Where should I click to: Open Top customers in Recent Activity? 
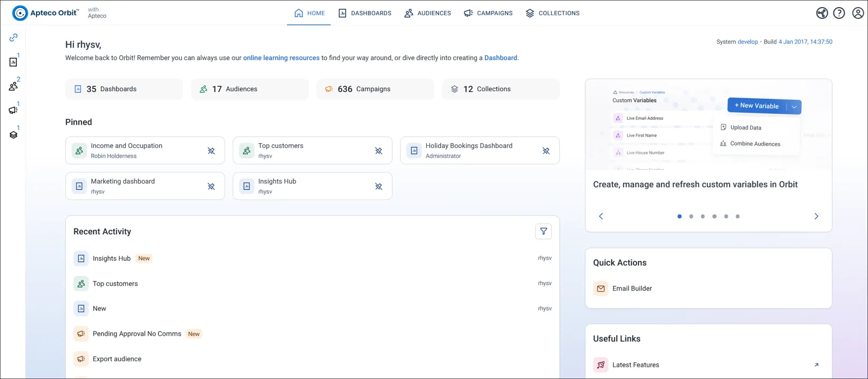[312, 284]
